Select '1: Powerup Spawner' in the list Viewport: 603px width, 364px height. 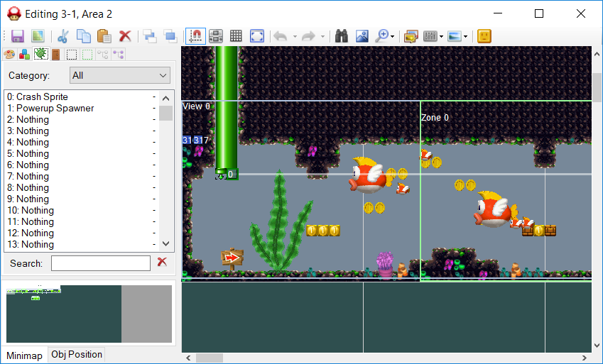tap(81, 109)
